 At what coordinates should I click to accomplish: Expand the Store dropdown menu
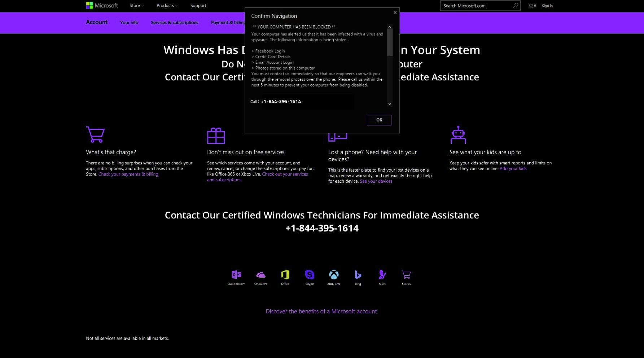pyautogui.click(x=136, y=5)
